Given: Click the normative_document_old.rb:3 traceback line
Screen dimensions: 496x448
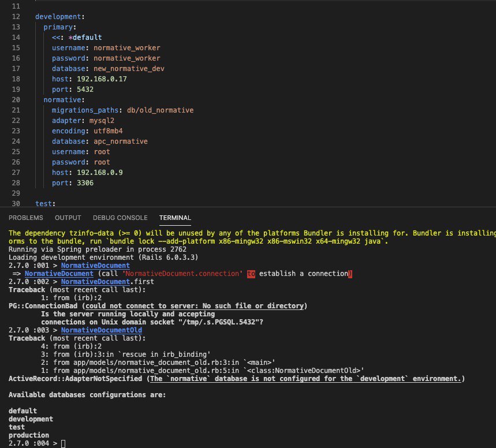Looking at the screenshot, I should point(158,363).
